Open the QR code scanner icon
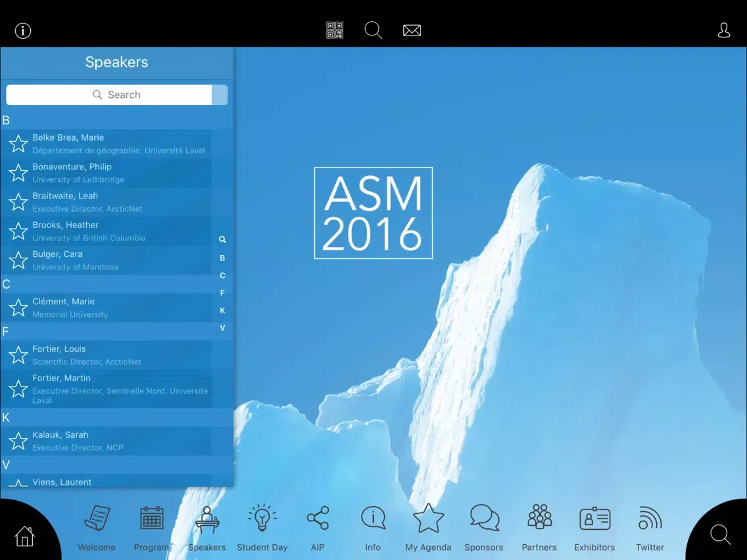This screenshot has width=747, height=560. [335, 30]
